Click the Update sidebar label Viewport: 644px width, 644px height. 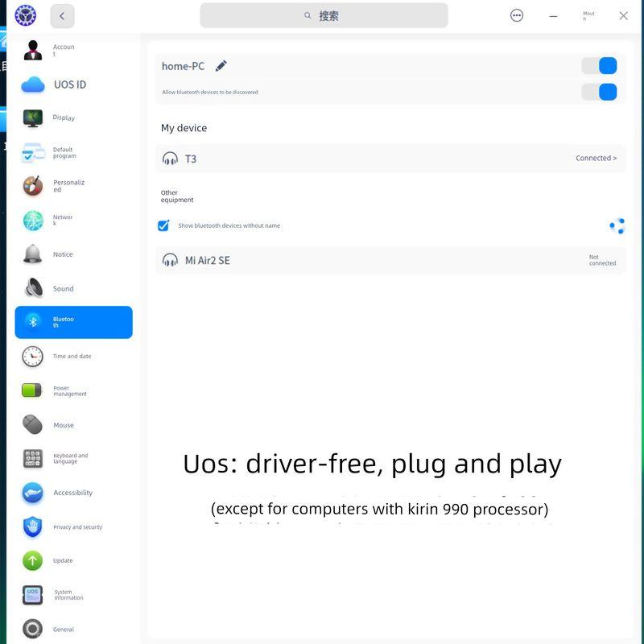63,560
